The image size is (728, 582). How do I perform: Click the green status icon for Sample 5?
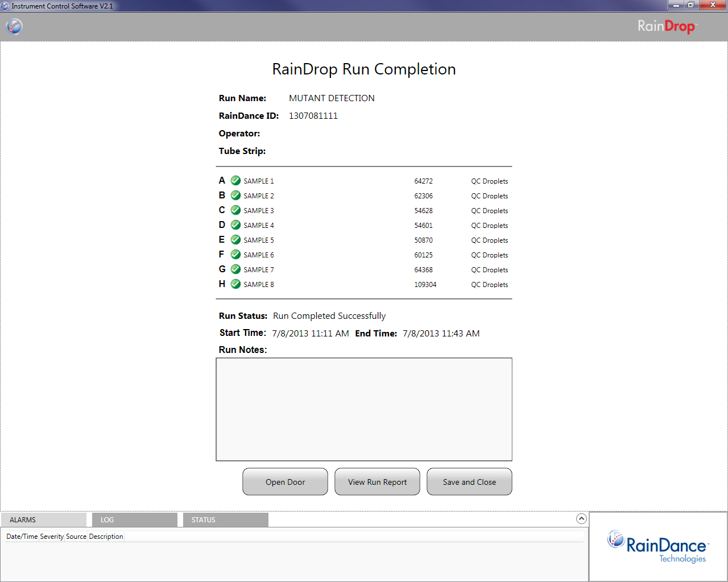[235, 240]
